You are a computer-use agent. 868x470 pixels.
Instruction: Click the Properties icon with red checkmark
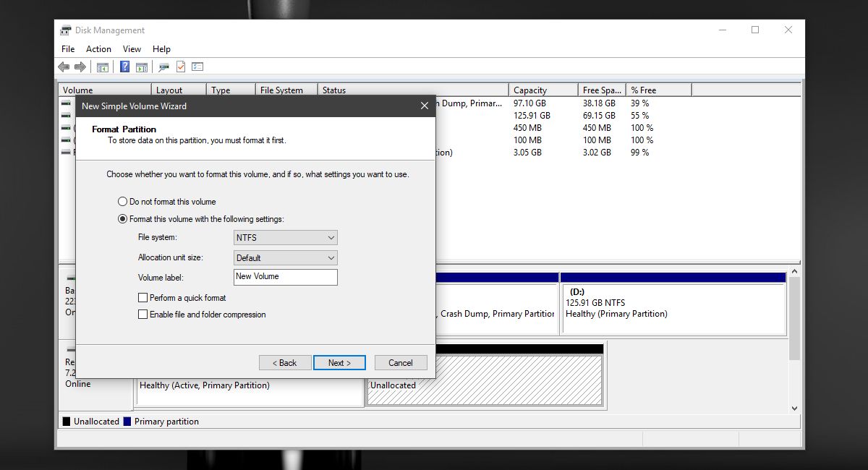tap(181, 67)
